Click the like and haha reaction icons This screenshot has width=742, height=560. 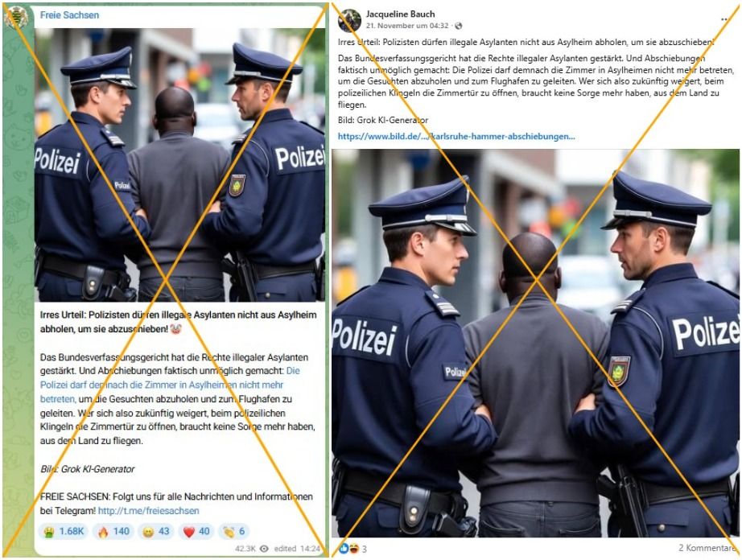348,548
